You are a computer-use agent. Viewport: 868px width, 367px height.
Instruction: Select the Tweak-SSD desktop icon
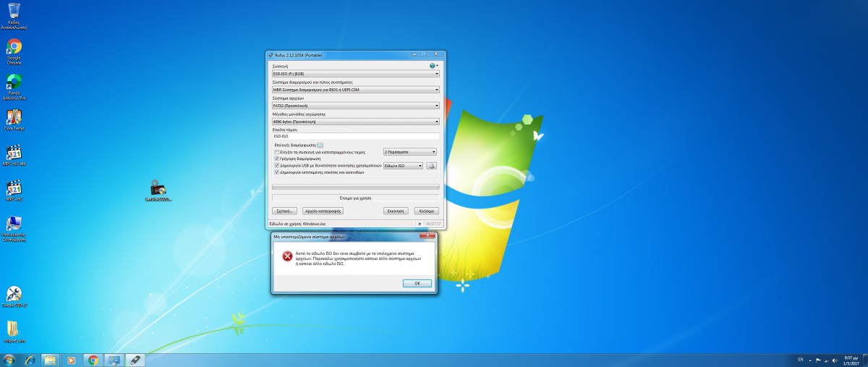coord(14,296)
